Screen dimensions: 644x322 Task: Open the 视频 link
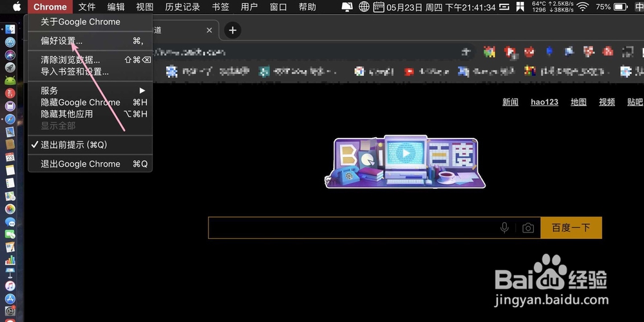(607, 102)
